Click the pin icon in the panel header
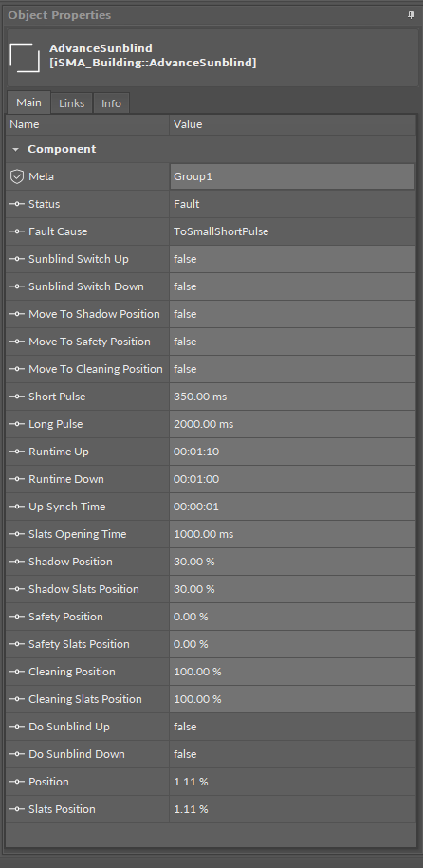Screen dimensions: 423x868 (x=411, y=15)
